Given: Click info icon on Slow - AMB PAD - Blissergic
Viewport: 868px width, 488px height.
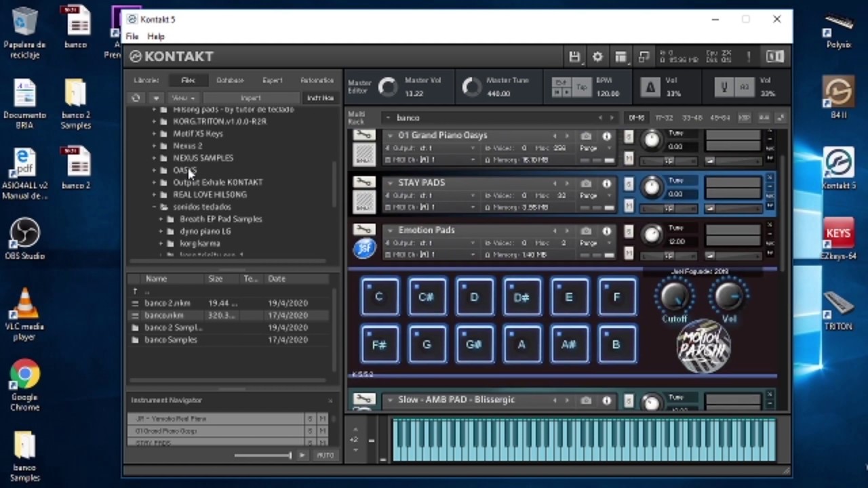Looking at the screenshot, I should pos(606,400).
